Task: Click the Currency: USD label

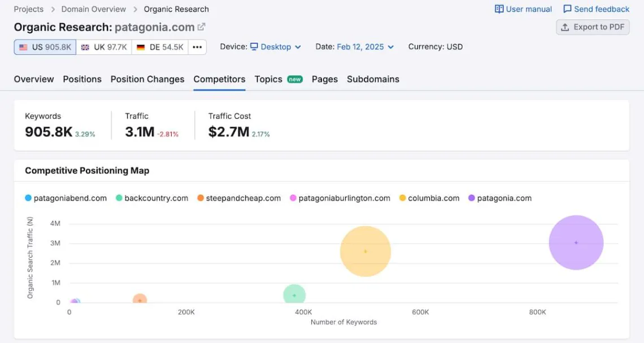Action: [x=436, y=47]
